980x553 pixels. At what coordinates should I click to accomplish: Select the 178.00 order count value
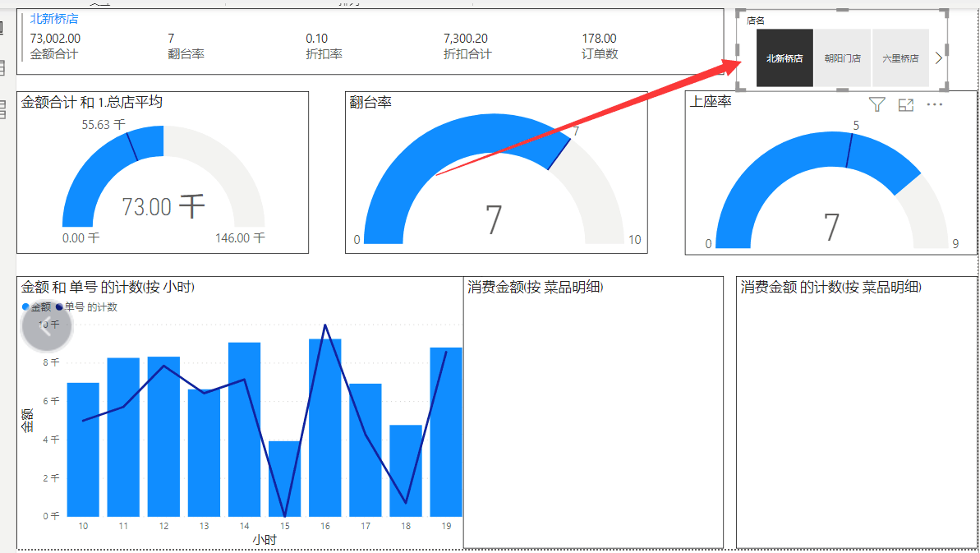[x=600, y=38]
